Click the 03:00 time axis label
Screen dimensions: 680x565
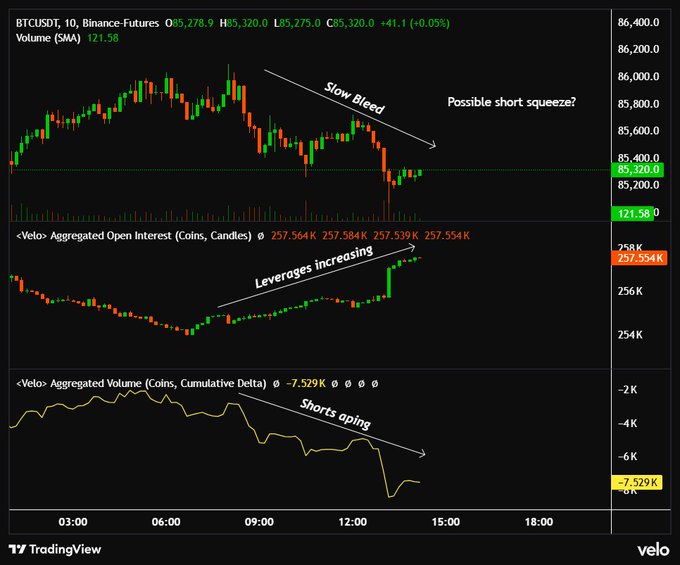(73, 522)
